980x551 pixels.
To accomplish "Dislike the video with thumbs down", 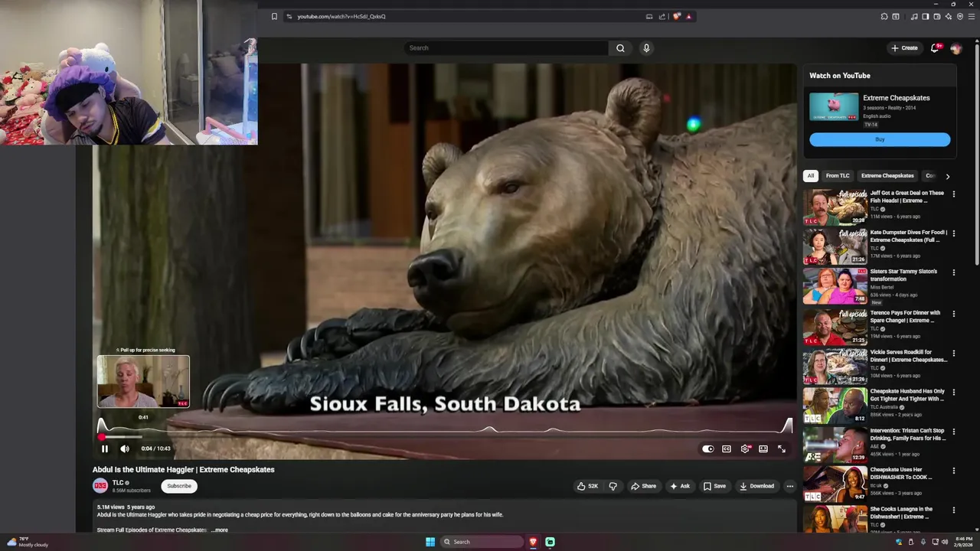I will click(x=612, y=486).
